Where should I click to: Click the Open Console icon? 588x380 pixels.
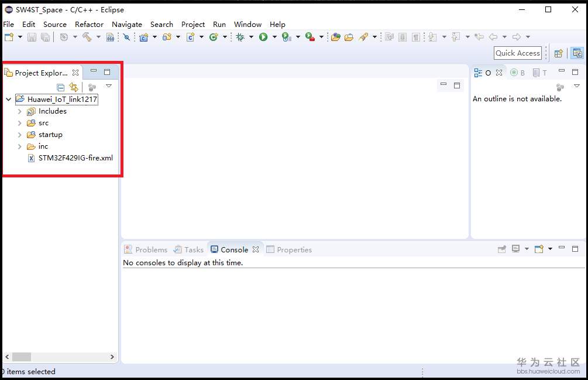(539, 249)
